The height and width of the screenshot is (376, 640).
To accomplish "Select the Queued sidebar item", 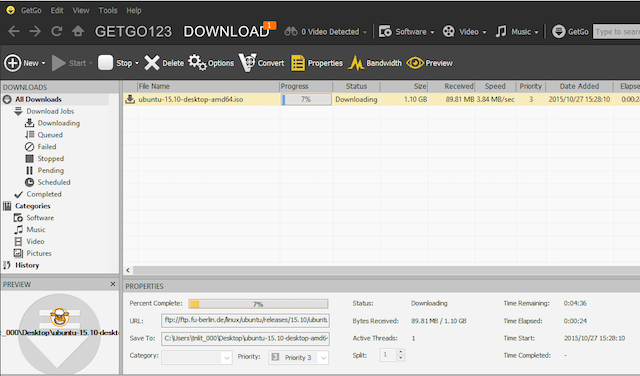I will [50, 135].
